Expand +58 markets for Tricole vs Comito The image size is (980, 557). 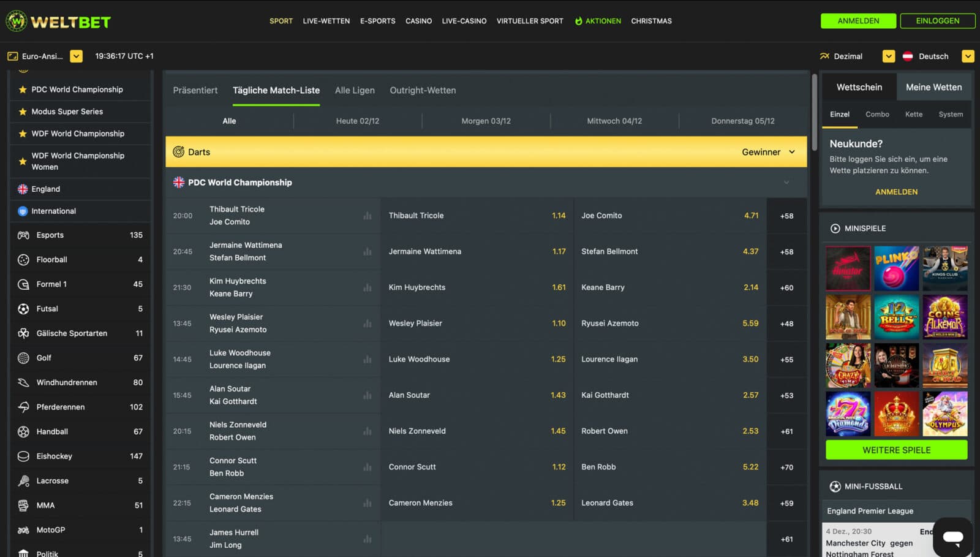click(x=786, y=216)
